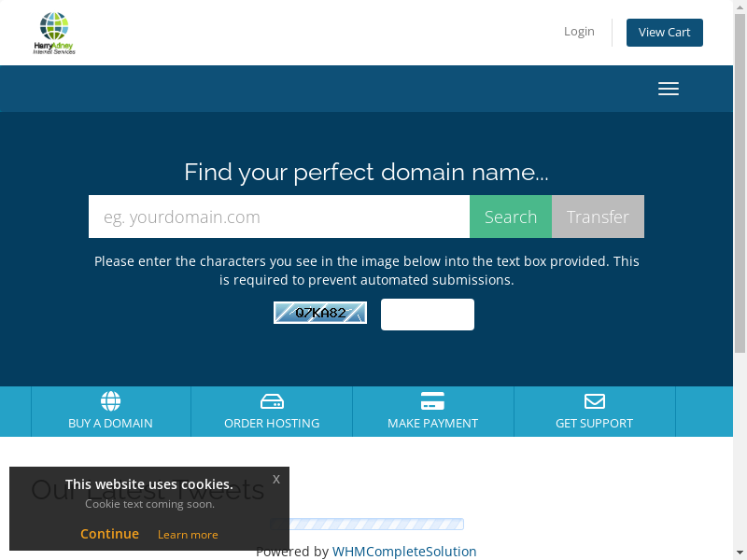Open the hamburger navigation menu
Image resolution: width=747 pixels, height=560 pixels.
click(668, 89)
